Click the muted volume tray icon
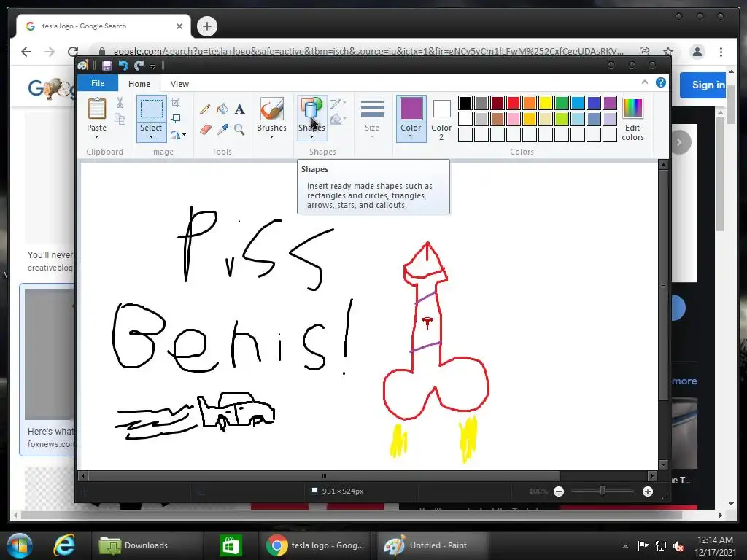Image resolution: width=747 pixels, height=560 pixels. tap(678, 546)
